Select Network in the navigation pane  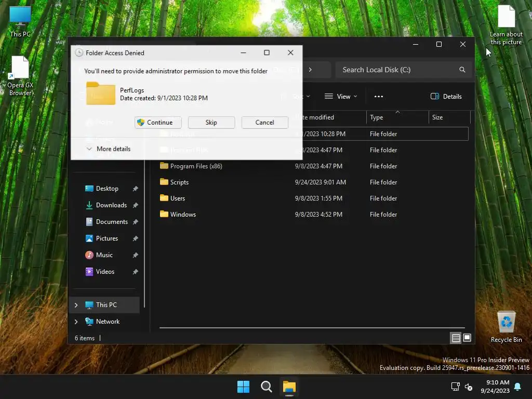(104, 322)
